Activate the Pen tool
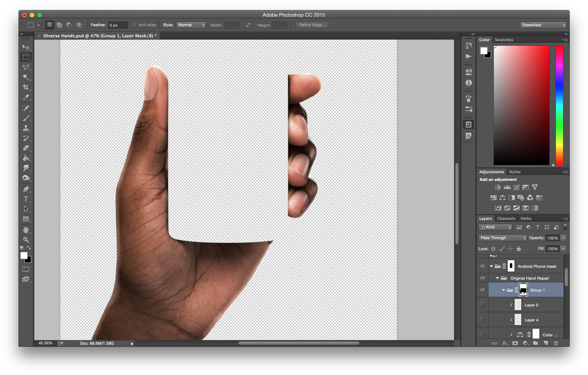 tap(26, 189)
